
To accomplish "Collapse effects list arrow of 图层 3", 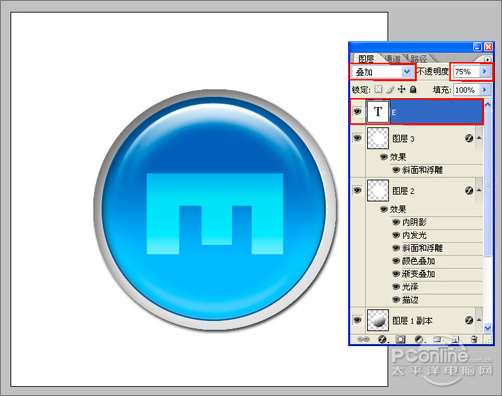I will point(479,138).
